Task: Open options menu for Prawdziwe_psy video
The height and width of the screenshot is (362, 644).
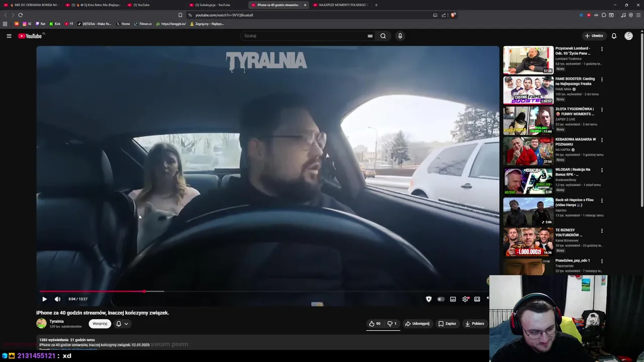Action: (x=602, y=261)
